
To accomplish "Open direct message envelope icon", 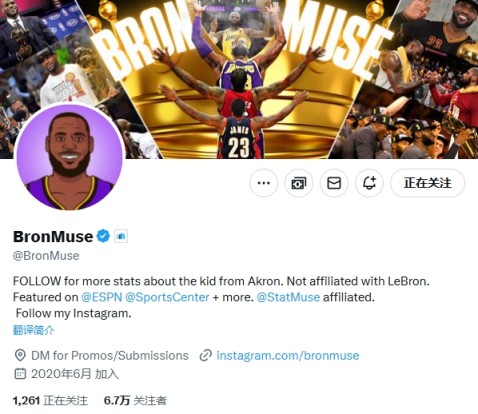I will tap(334, 183).
